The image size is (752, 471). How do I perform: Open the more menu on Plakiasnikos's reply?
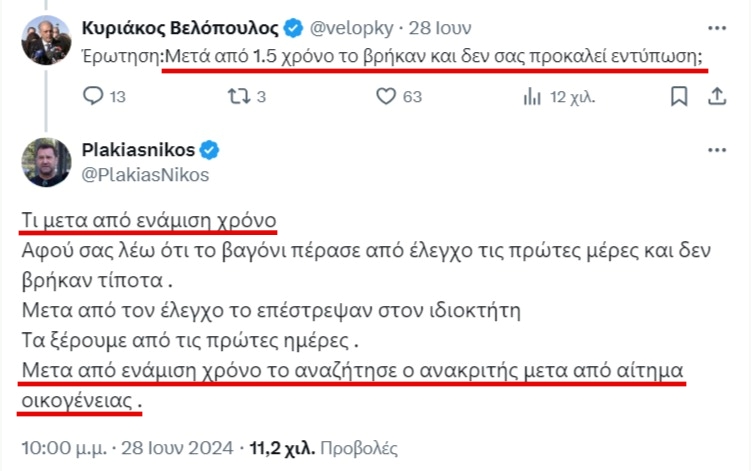pos(717,150)
